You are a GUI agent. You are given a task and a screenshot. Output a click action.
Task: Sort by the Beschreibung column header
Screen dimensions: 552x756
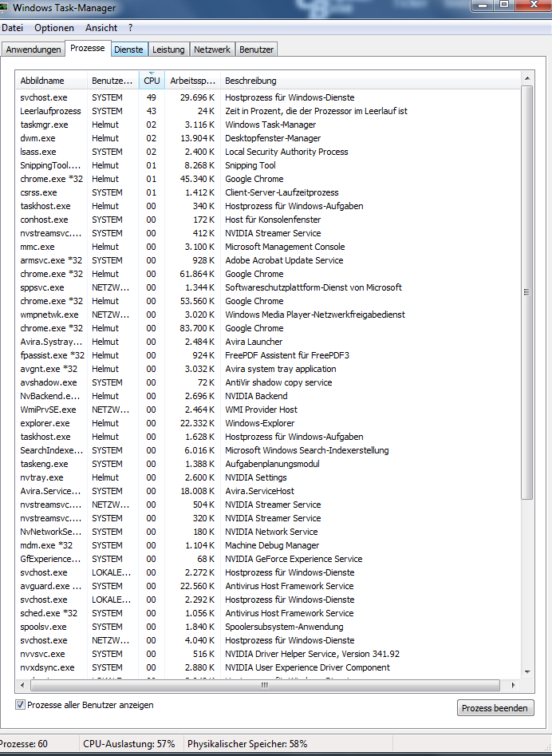pyautogui.click(x=370, y=81)
